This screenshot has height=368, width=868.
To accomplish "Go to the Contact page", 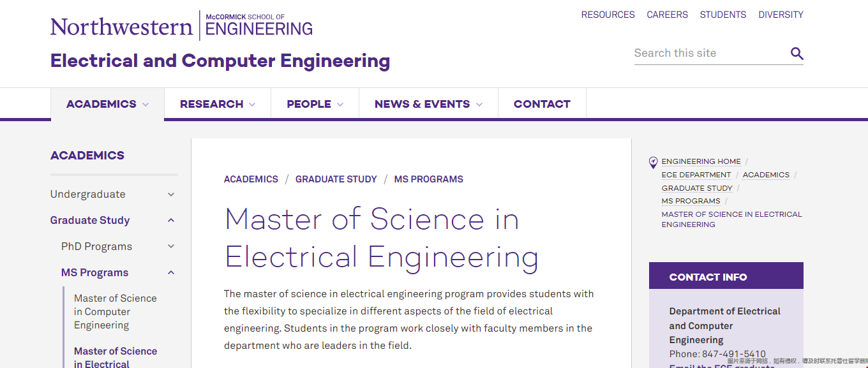I will pos(542,104).
